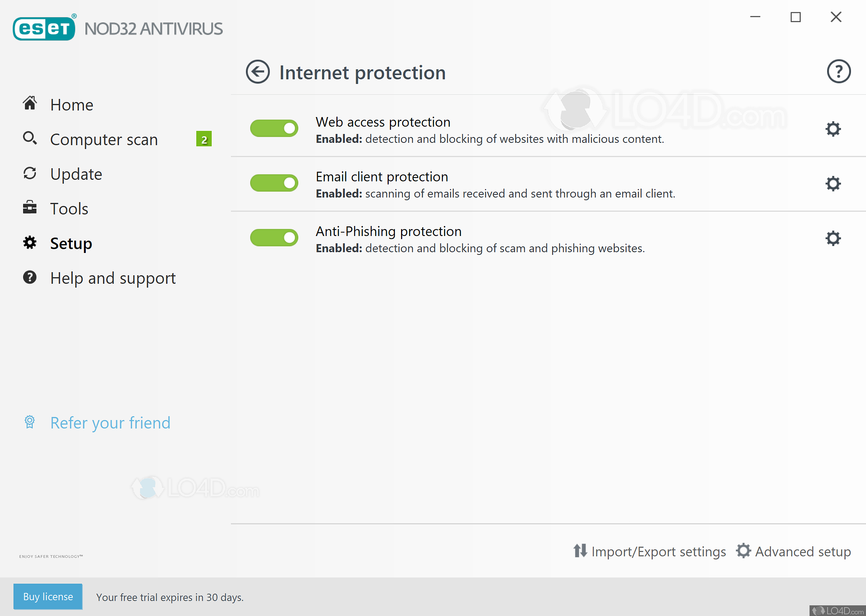
Task: Select the Setup gear icon
Action: [30, 243]
